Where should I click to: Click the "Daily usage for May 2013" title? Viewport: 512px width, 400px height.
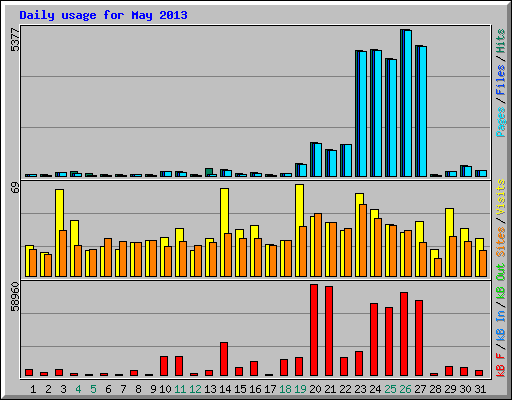103,15
